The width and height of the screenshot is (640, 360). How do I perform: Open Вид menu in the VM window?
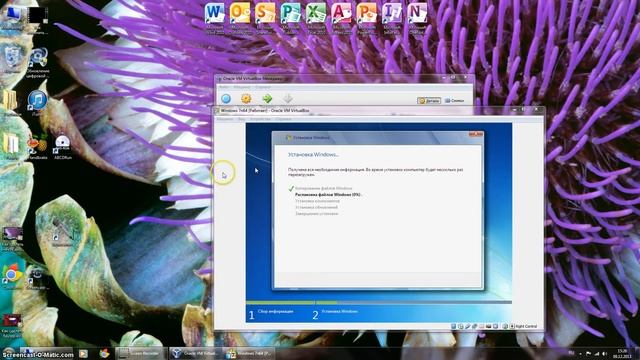point(242,119)
